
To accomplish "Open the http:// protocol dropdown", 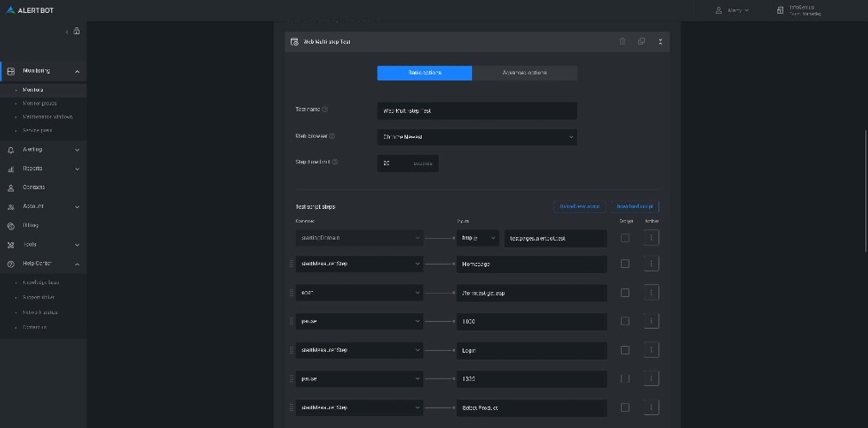I will coord(477,238).
